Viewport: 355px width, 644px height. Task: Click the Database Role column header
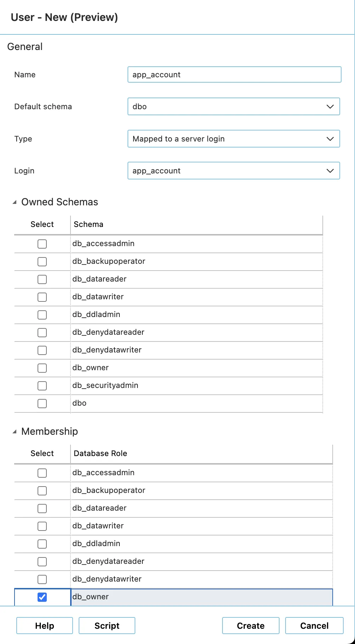(101, 454)
